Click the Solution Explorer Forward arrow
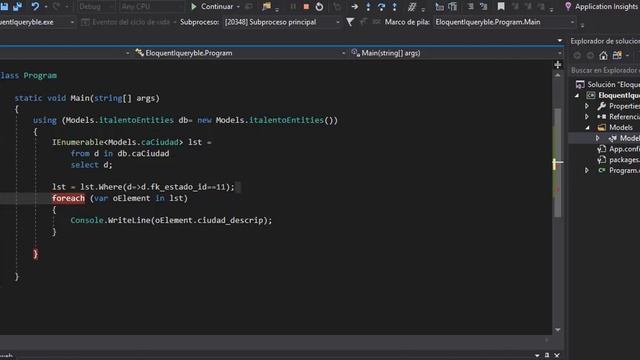Viewport: 640px width, 360px height. tap(590, 56)
